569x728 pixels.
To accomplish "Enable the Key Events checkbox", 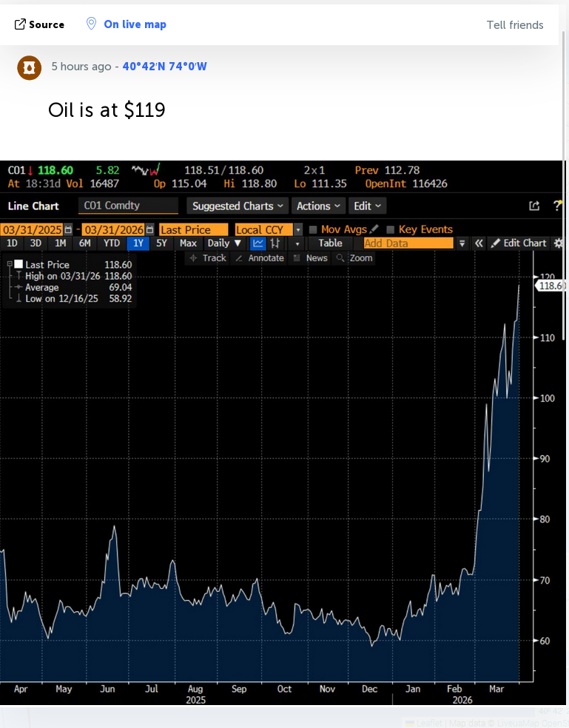I will pyautogui.click(x=391, y=230).
